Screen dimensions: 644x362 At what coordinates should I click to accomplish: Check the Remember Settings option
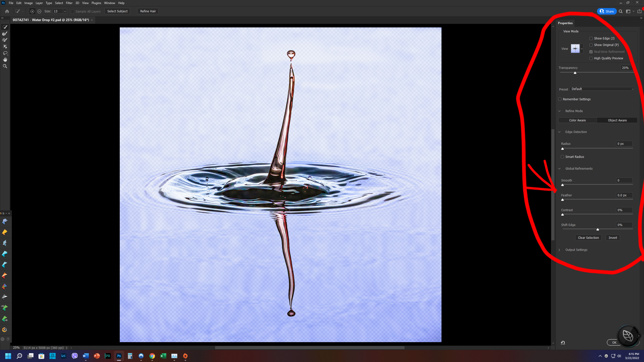click(560, 99)
